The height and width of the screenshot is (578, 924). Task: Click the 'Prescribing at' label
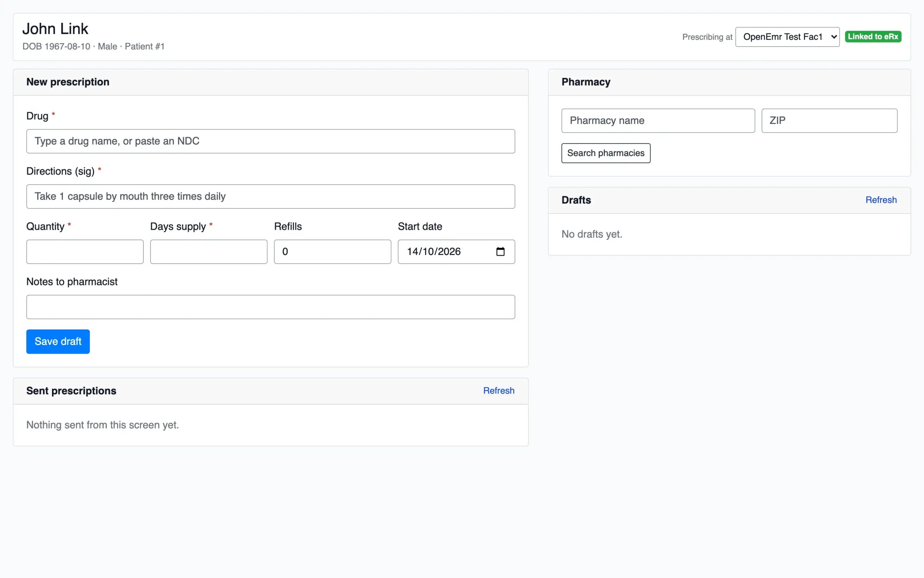pyautogui.click(x=707, y=37)
